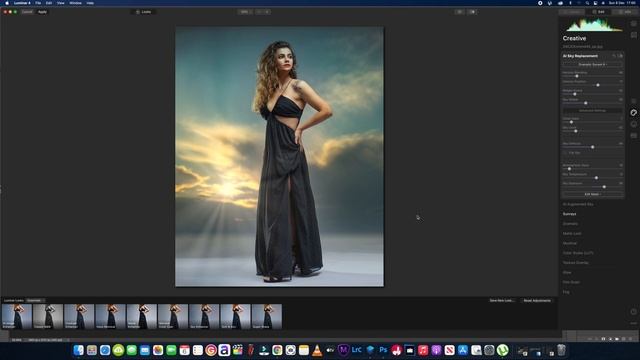Click the histogram at top of panel
The image size is (640, 360).
tap(593, 25)
